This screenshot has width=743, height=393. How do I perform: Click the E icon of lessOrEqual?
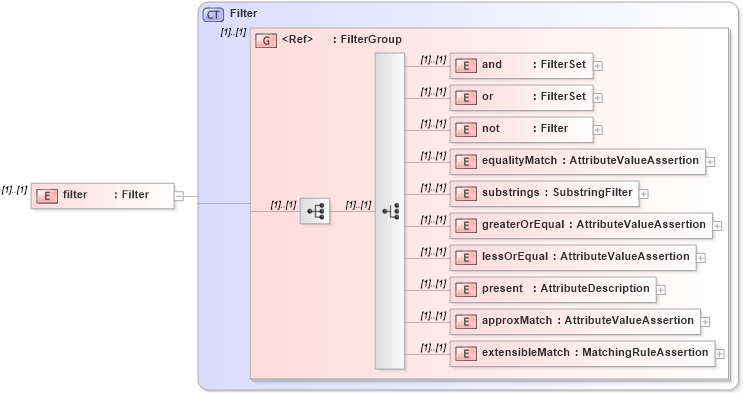pos(466,258)
